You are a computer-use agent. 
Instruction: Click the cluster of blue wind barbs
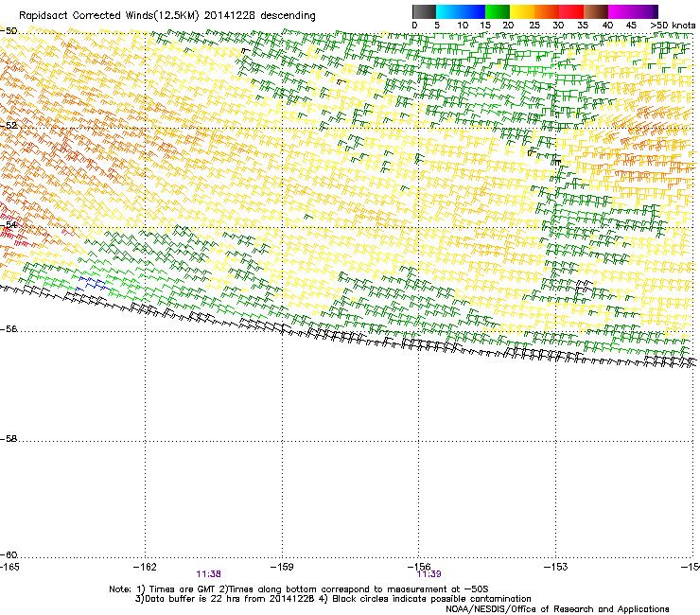tap(93, 284)
